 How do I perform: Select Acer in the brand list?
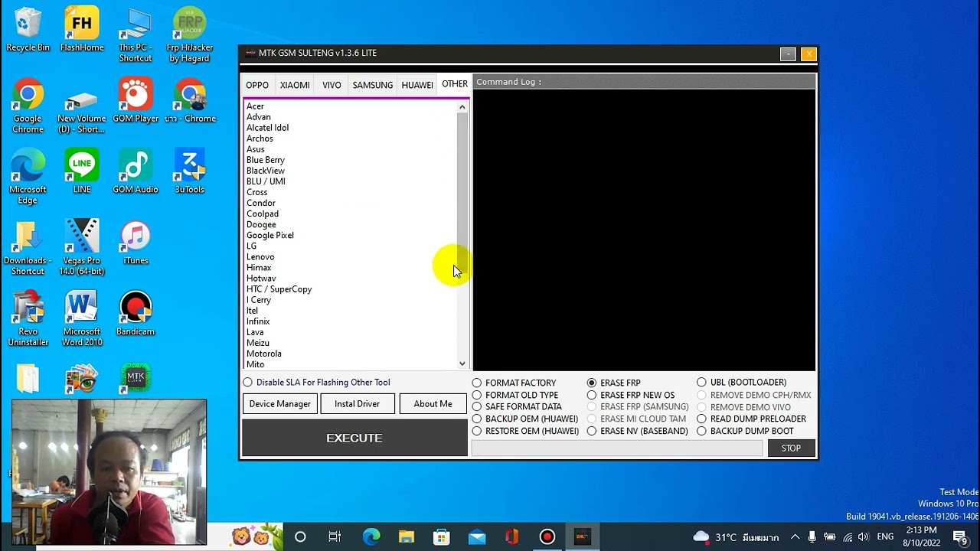coord(255,106)
